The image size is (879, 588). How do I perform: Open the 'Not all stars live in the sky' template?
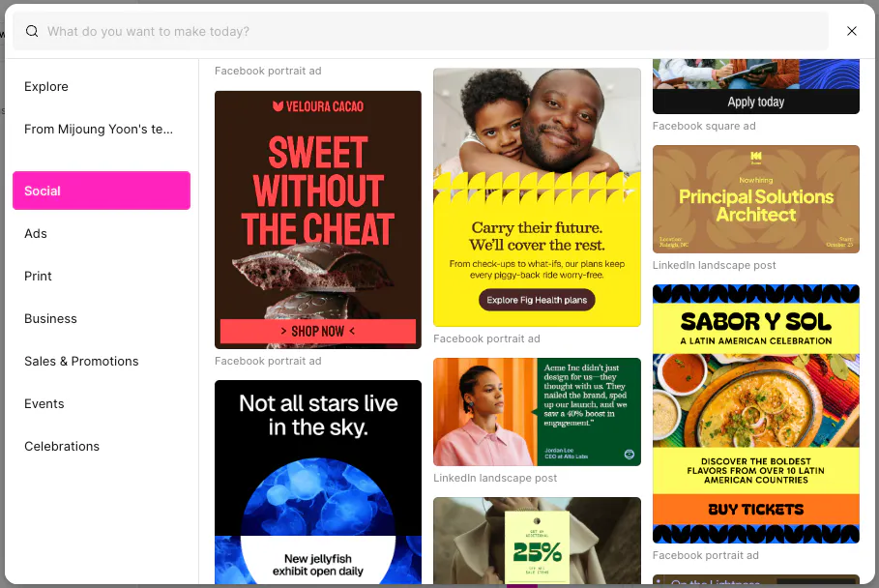[318, 482]
